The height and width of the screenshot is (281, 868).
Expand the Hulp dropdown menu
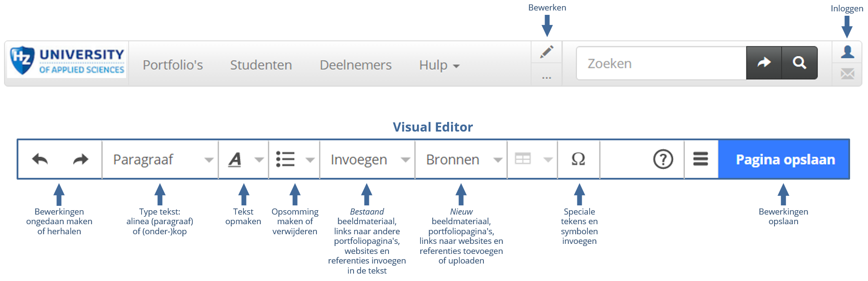[x=439, y=65]
